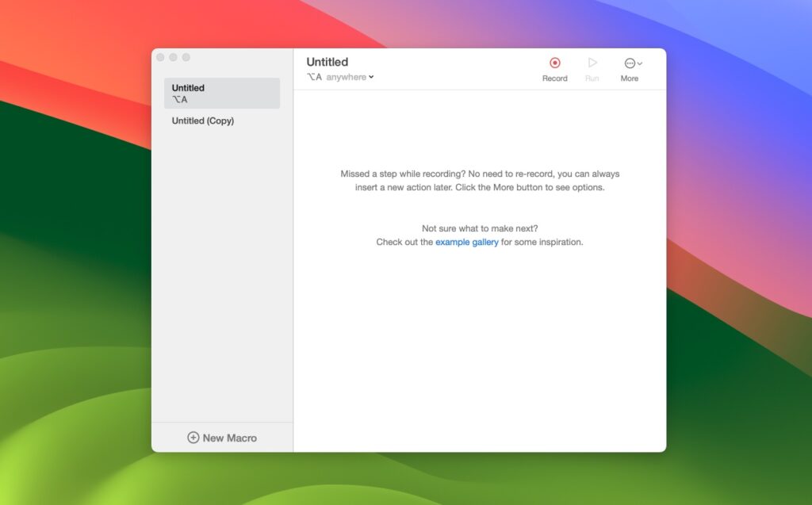
Task: Select the Run play icon
Action: pyautogui.click(x=592, y=63)
